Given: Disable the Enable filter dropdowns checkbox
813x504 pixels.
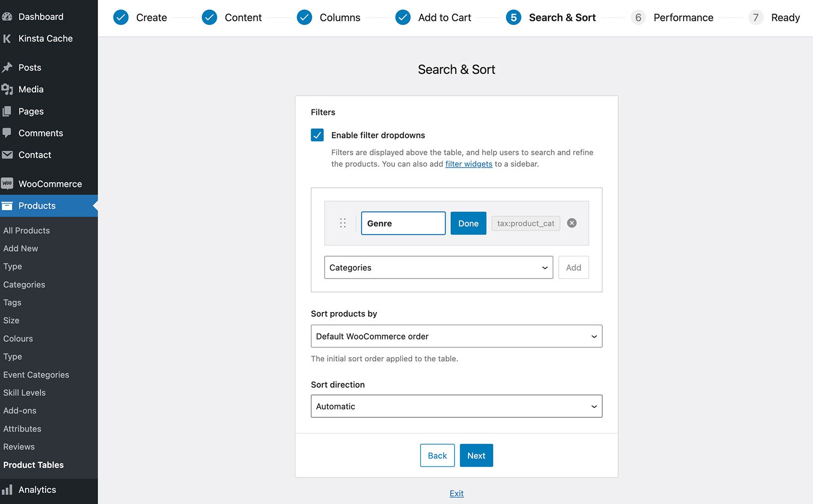Looking at the screenshot, I should (317, 135).
